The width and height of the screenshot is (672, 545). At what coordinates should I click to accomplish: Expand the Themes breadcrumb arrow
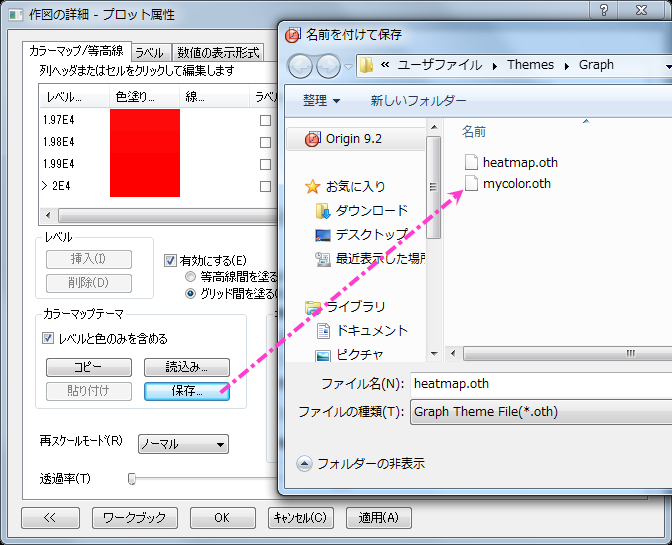point(567,66)
